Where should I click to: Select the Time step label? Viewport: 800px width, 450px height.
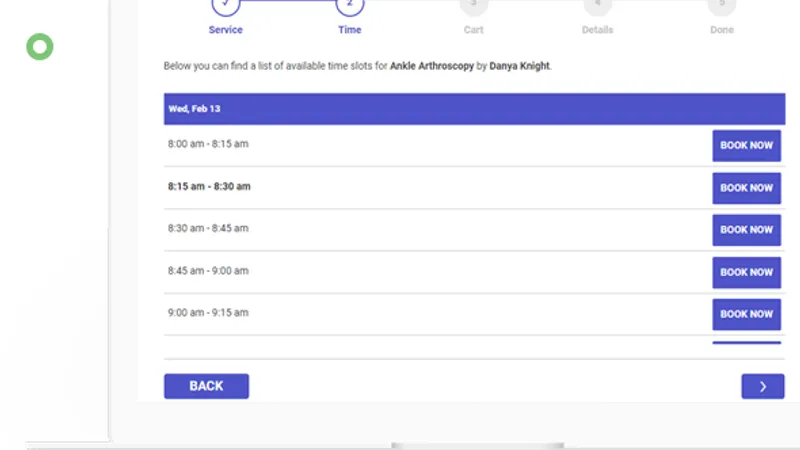pyautogui.click(x=349, y=30)
